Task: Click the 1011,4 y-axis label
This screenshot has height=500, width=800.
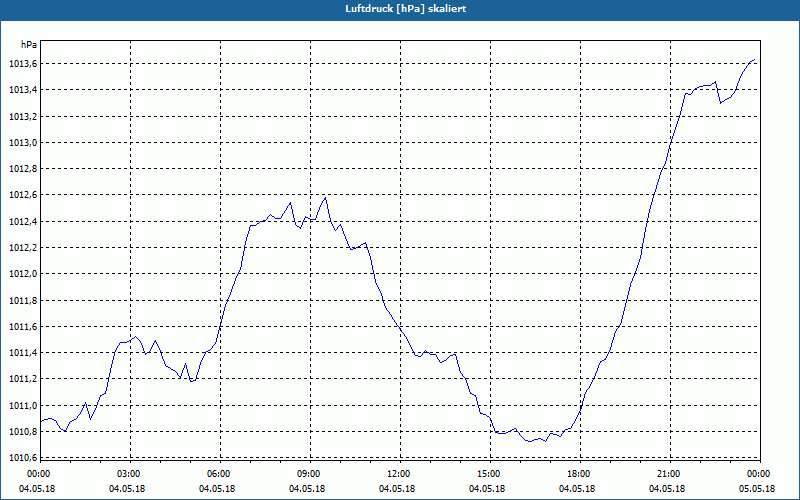Action: click(x=23, y=353)
